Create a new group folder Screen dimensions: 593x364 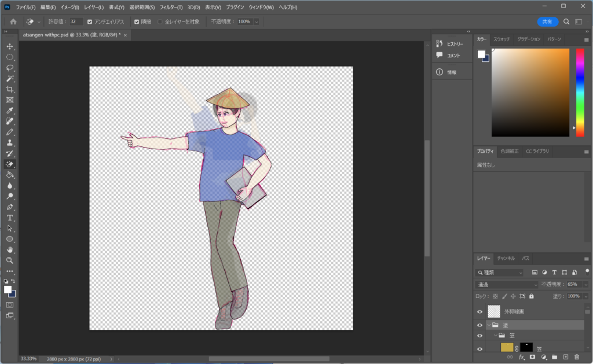pyautogui.click(x=554, y=357)
